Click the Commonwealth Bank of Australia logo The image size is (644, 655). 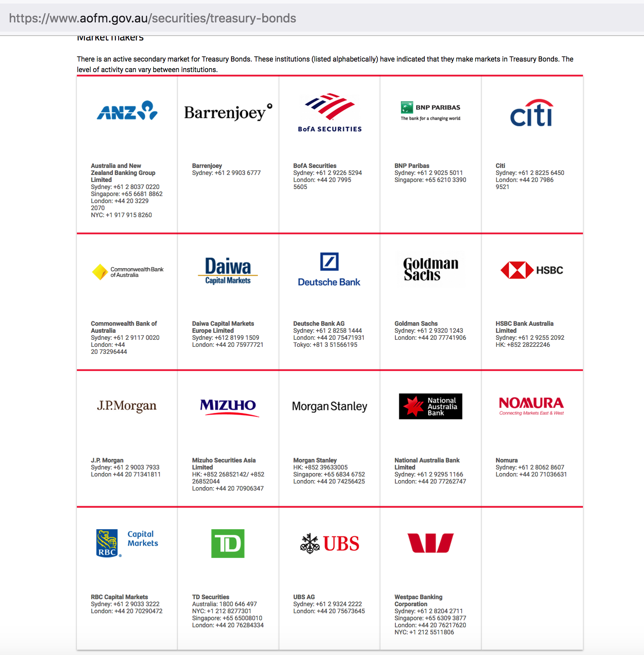(127, 272)
